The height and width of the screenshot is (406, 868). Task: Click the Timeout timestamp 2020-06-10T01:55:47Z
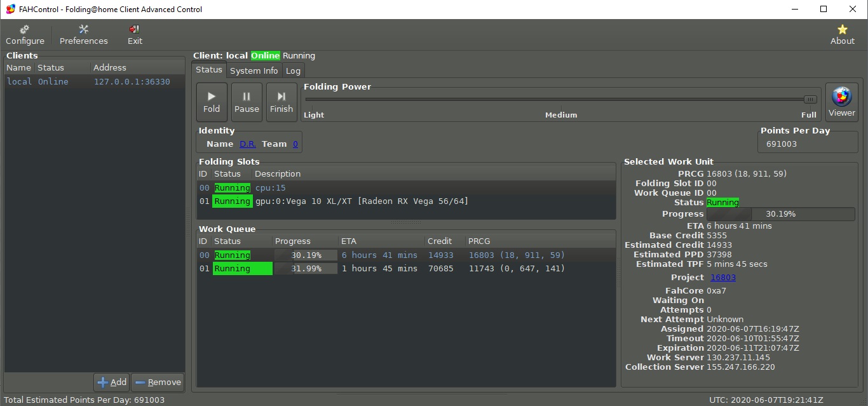coord(753,339)
